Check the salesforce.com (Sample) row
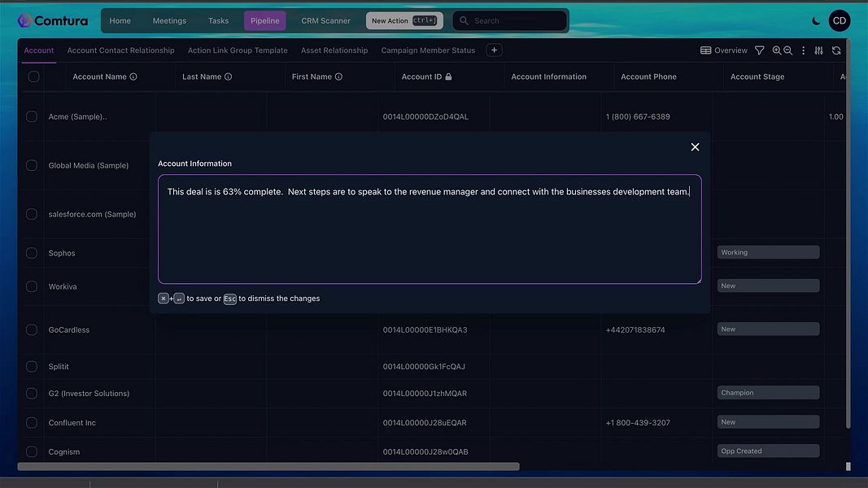This screenshot has height=488, width=868. [x=32, y=214]
